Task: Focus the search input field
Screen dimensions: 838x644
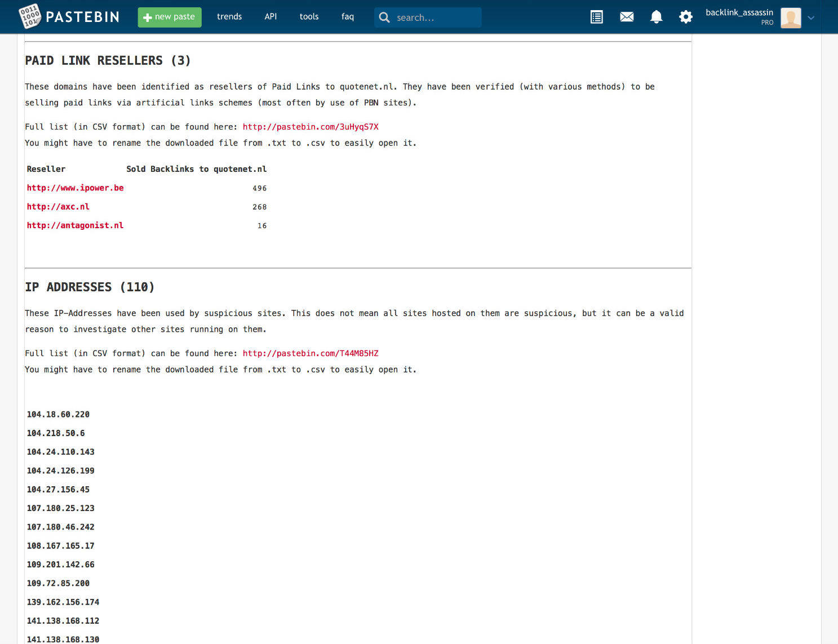Action: point(428,17)
